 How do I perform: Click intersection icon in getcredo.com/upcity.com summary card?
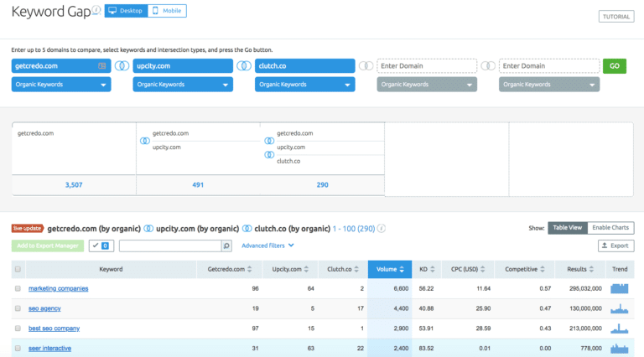(x=145, y=141)
